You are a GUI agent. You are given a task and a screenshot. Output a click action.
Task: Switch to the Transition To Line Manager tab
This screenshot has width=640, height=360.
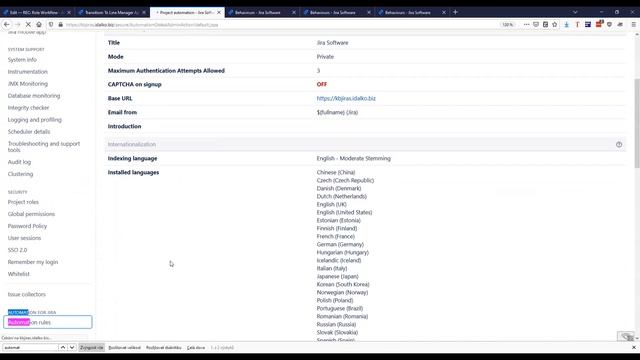coord(112,12)
